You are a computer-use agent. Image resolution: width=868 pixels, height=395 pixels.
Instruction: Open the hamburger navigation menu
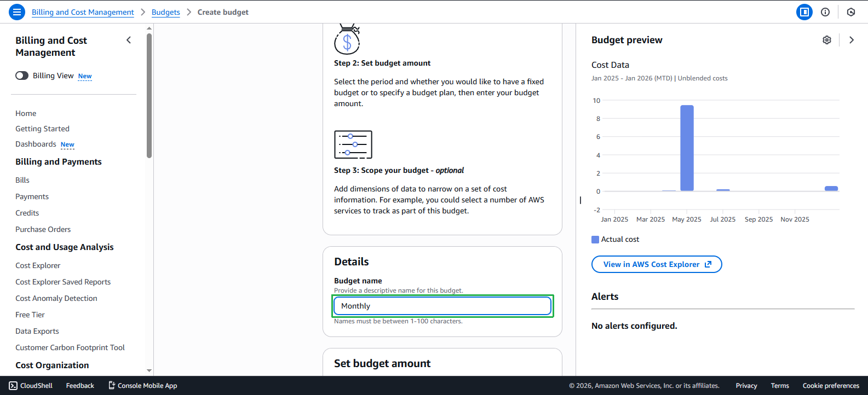pyautogui.click(x=17, y=11)
